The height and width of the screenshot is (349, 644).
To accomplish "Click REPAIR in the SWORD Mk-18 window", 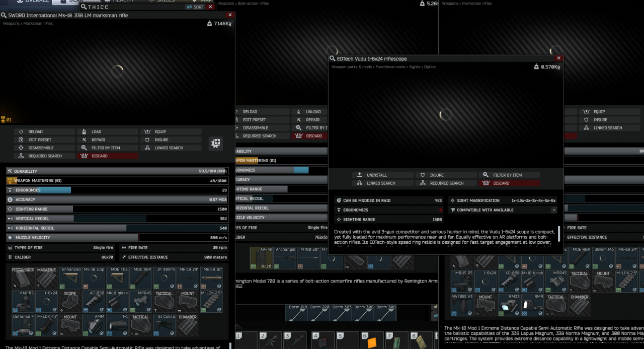I will [108, 140].
